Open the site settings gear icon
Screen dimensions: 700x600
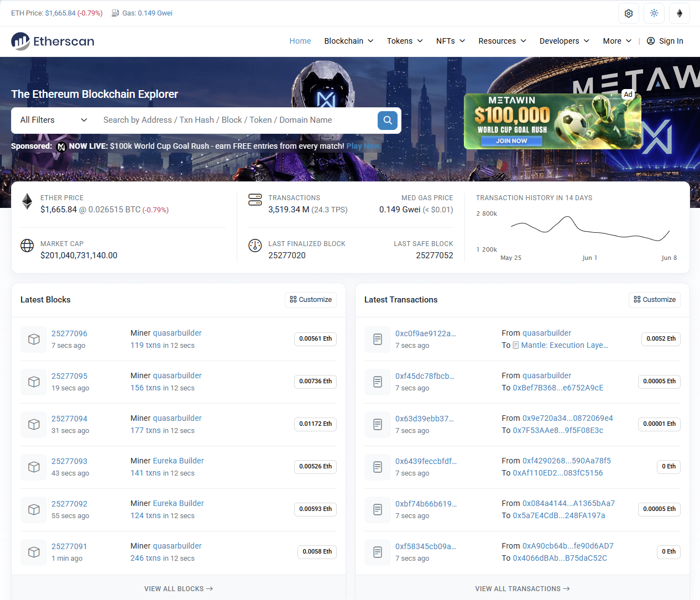(x=629, y=13)
